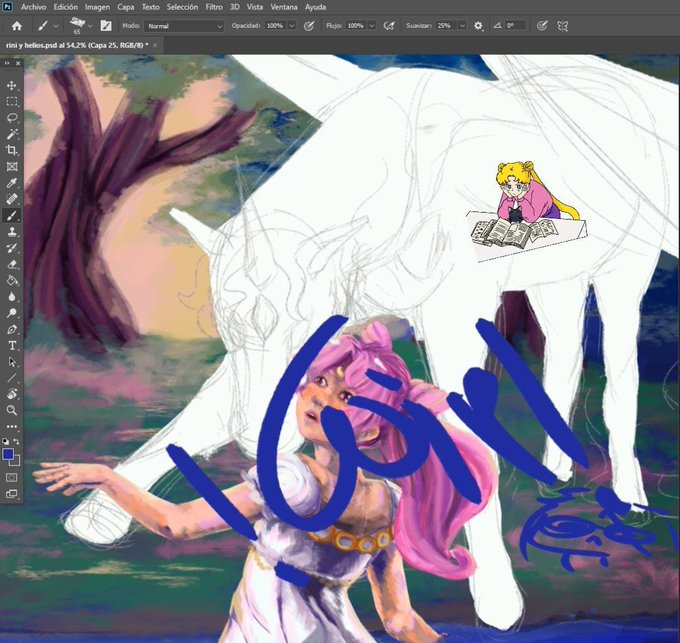Open the Selección menu
Image resolution: width=680 pixels, height=643 pixels.
(x=182, y=7)
